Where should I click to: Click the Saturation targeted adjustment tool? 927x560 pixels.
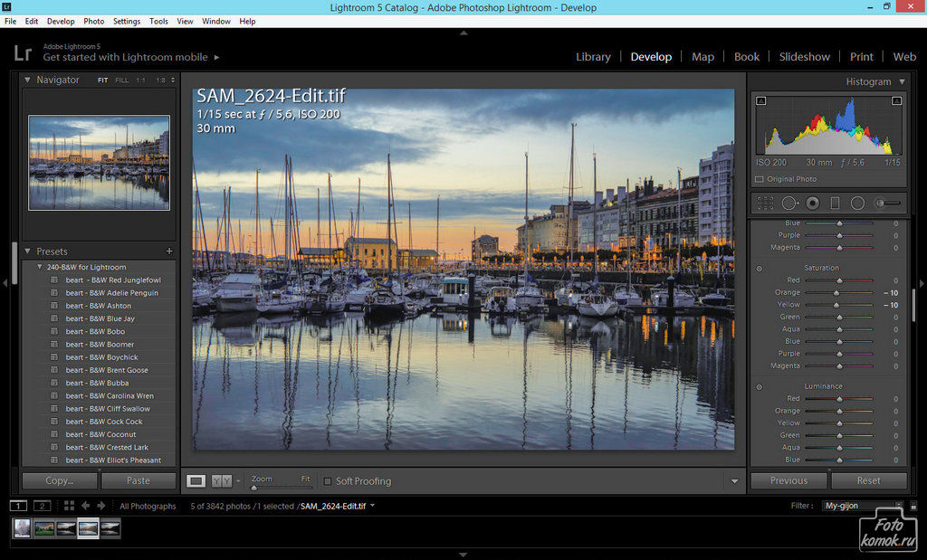760,269
